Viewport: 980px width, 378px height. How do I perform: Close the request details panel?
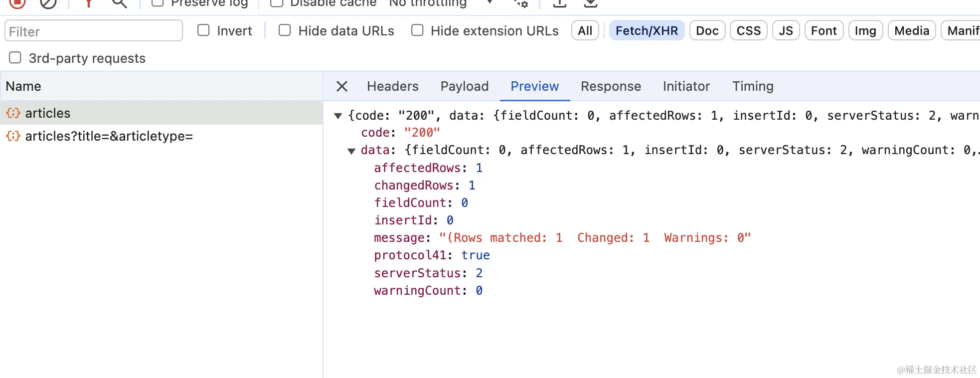342,86
